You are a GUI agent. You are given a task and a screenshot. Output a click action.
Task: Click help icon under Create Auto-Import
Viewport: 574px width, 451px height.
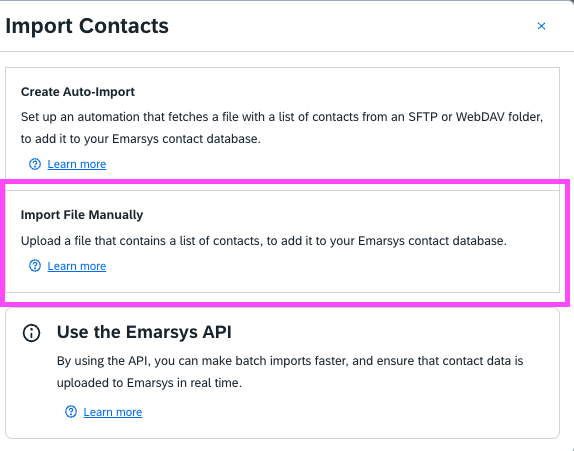tap(35, 164)
